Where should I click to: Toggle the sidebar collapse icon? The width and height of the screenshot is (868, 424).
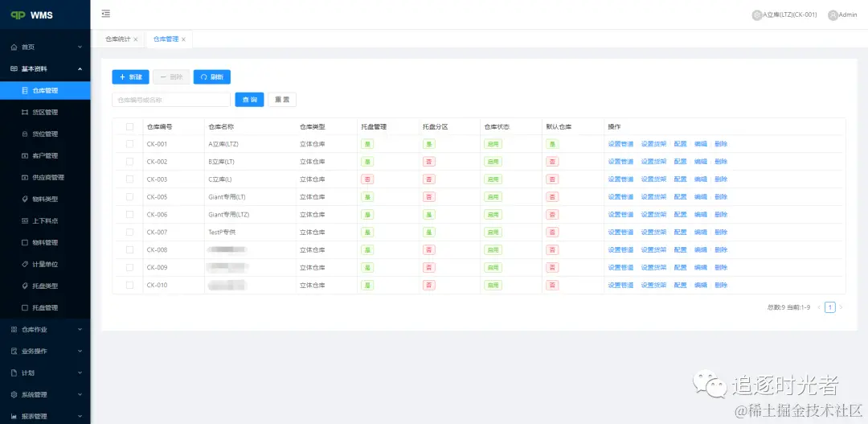coord(106,14)
